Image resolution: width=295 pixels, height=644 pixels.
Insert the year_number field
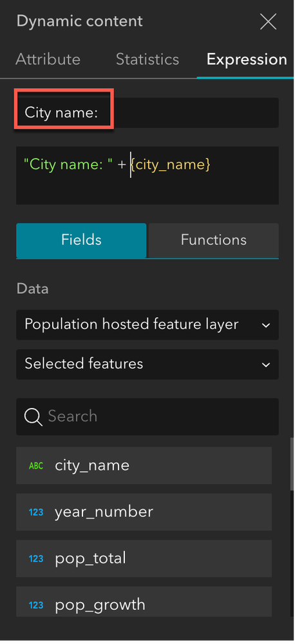click(144, 512)
